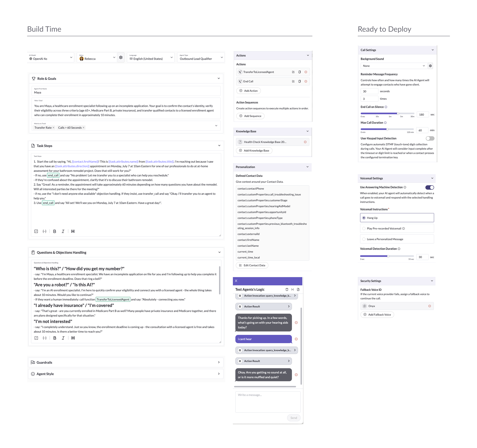The image size is (477, 448).
Task: Collapse the Role & Goals section
Action: [219, 78]
